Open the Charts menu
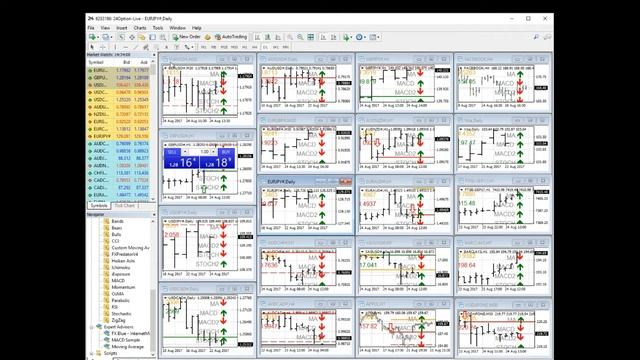This screenshot has width=640, height=360. coord(140,28)
